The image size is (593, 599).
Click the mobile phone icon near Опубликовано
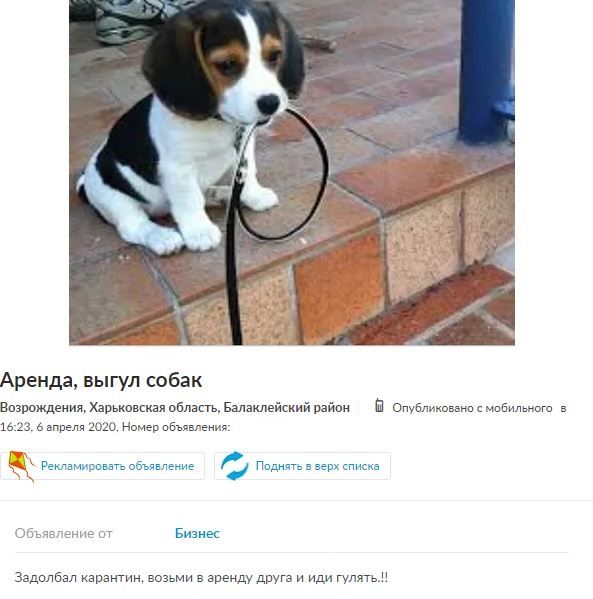tap(379, 406)
